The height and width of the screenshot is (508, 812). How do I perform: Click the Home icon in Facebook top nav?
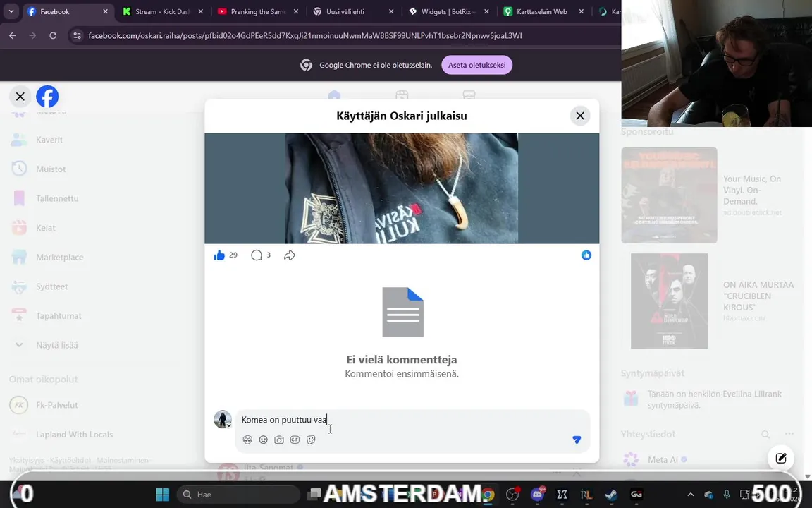point(334,95)
